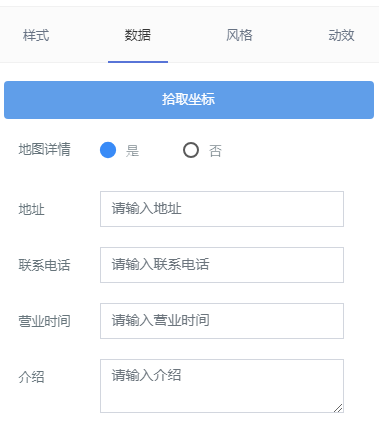This screenshot has width=379, height=437.
Task: Go to the 动效 tab
Action: [x=341, y=35]
